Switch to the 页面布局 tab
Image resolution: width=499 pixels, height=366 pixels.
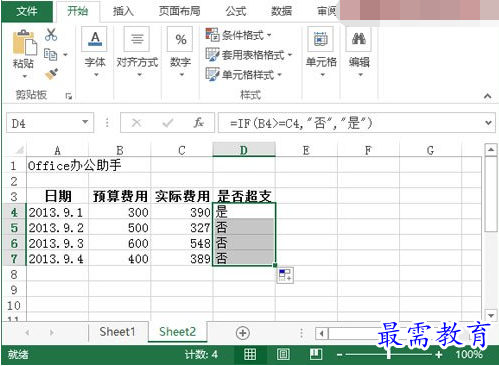[x=179, y=11]
